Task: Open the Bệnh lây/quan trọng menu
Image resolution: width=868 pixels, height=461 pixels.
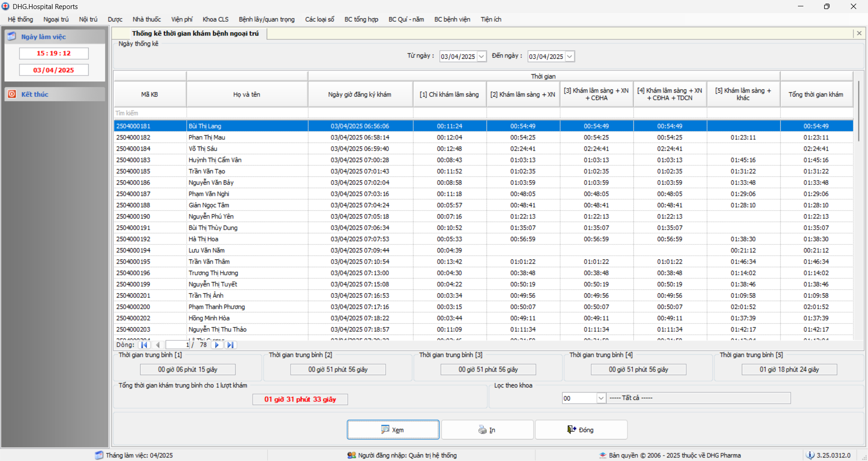Action: coord(267,19)
